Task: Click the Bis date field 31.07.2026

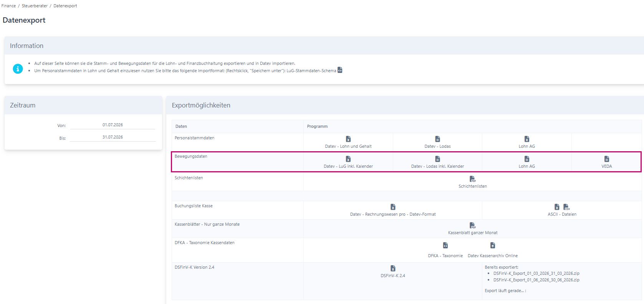Action: 113,137
